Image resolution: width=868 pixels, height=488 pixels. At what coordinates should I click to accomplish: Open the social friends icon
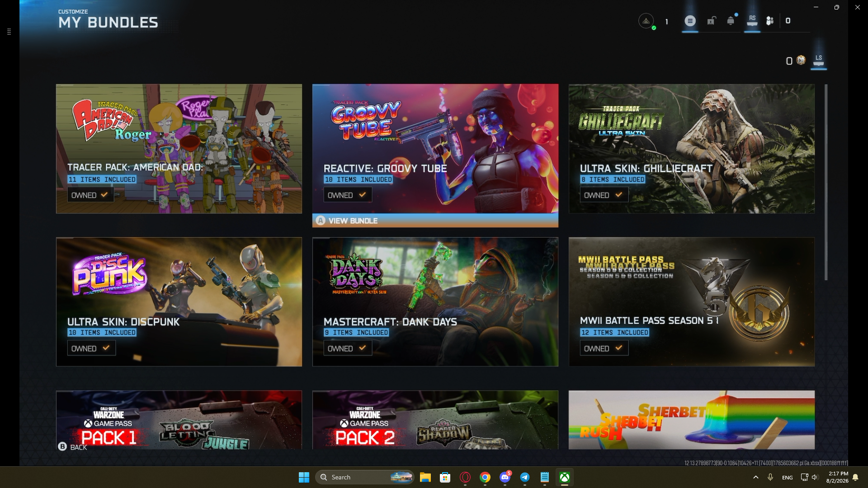click(x=770, y=21)
